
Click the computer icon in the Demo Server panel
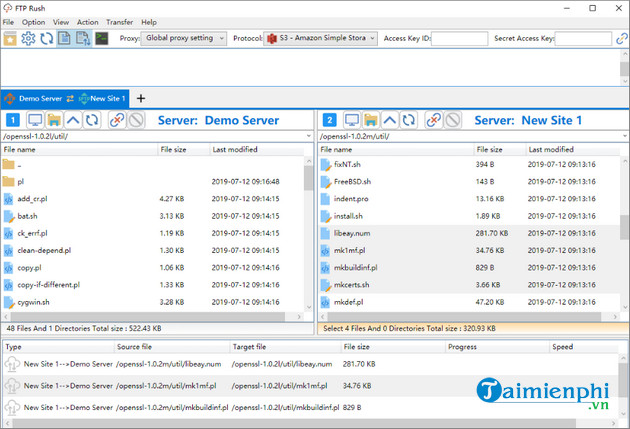point(34,120)
